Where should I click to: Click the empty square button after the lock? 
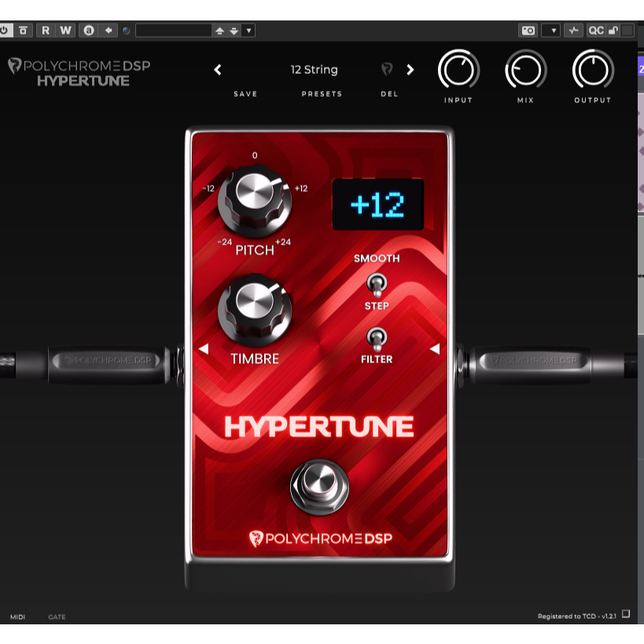click(627, 31)
